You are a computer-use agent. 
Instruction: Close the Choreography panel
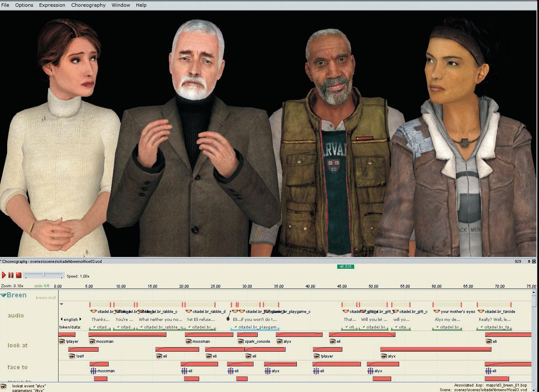535,261
